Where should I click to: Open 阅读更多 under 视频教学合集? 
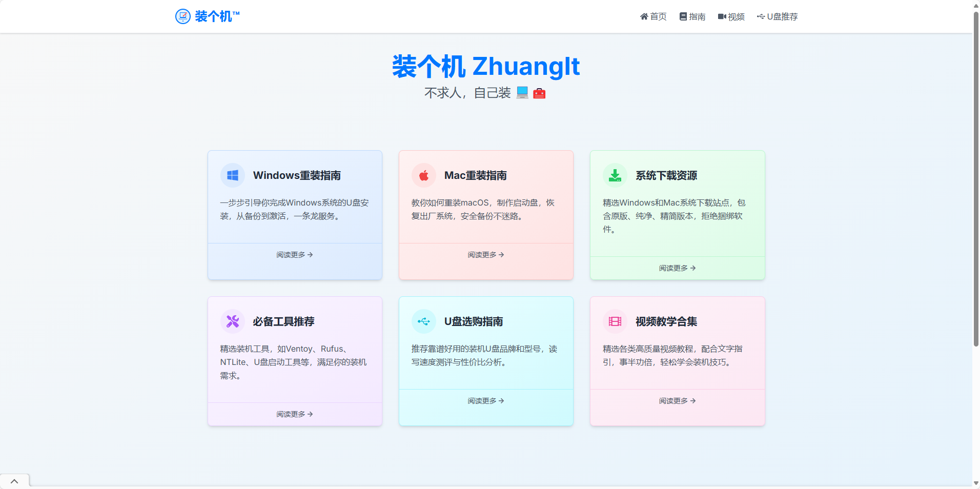[x=677, y=401]
